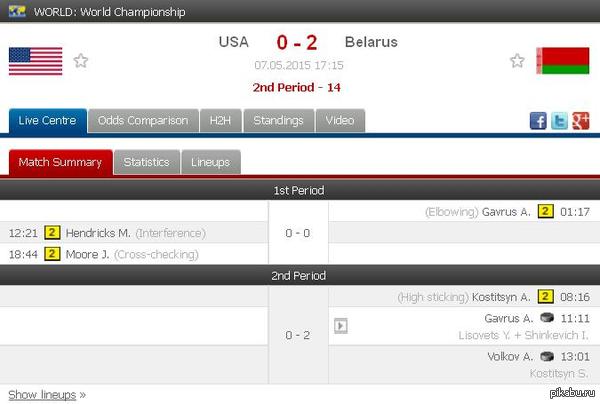600x404 pixels.
Task: Play video of Gavrus A. goal
Action: 341,326
